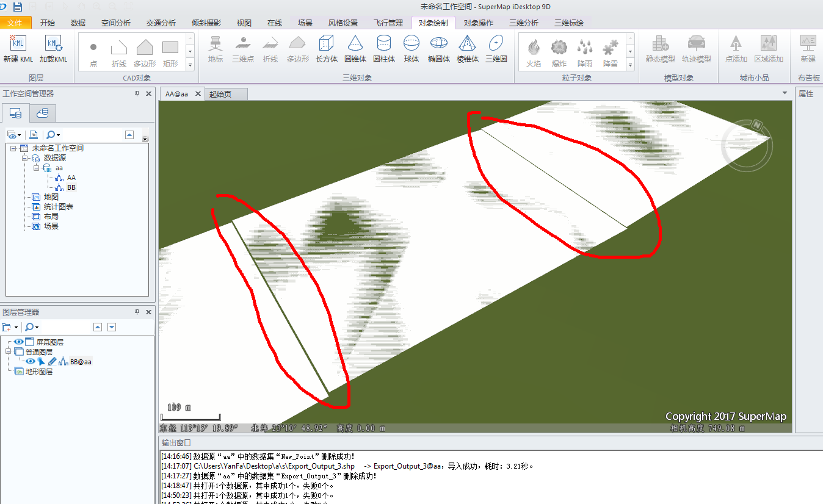Image resolution: width=823 pixels, height=504 pixels.
Task: Toggle the editable pencil for BB@aa layer
Action: click(x=52, y=361)
